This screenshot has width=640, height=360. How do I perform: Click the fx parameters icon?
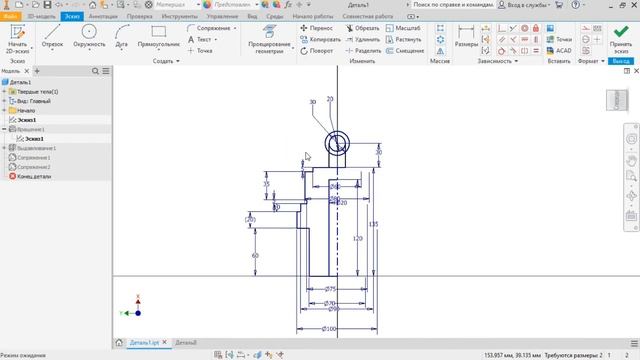(x=288, y=5)
